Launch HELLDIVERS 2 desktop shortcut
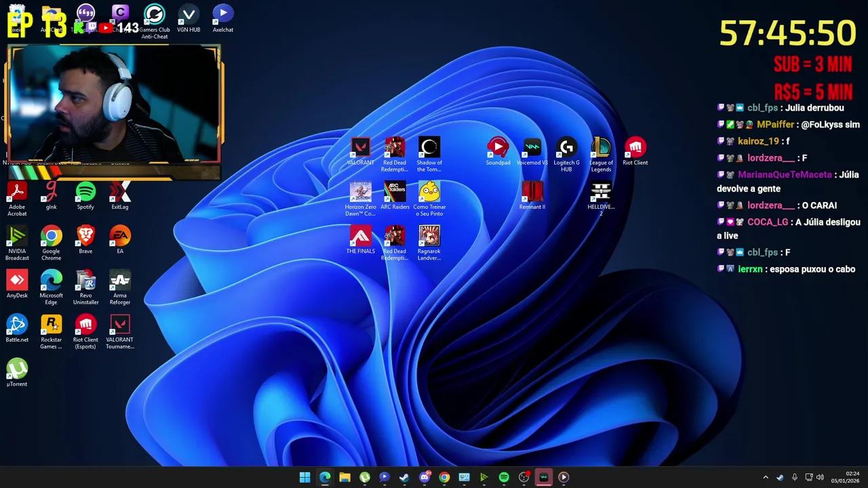This screenshot has height=488, width=868. coord(601,199)
